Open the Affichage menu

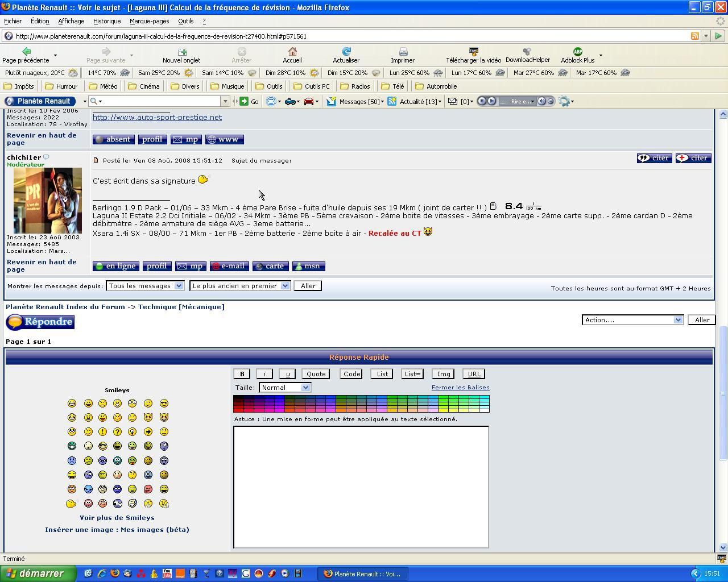[71, 21]
